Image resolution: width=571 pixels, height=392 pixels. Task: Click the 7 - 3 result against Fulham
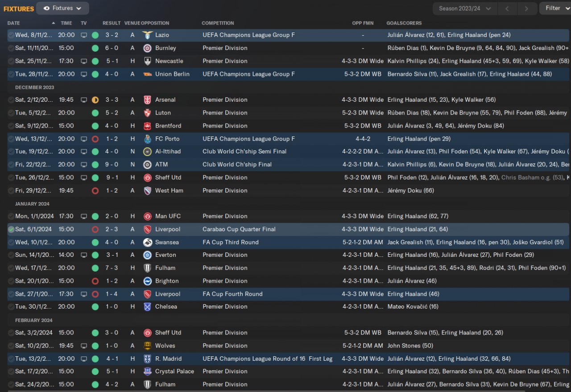tap(112, 268)
